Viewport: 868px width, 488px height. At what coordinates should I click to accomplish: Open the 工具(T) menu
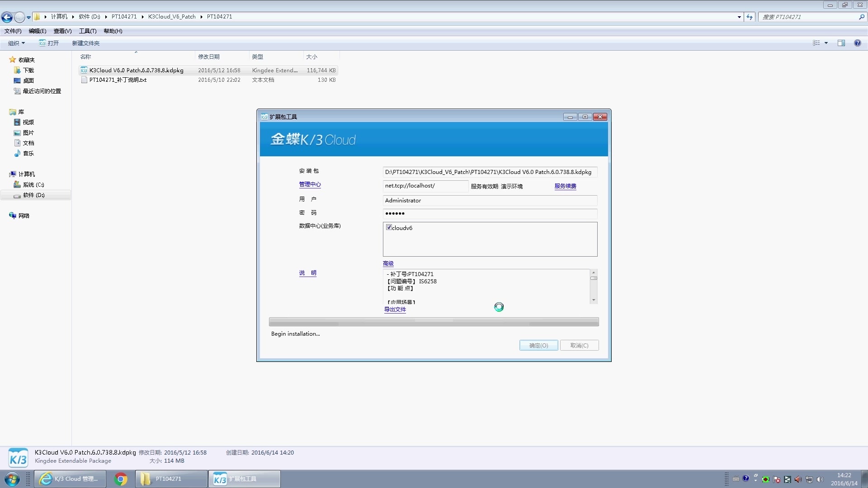88,31
